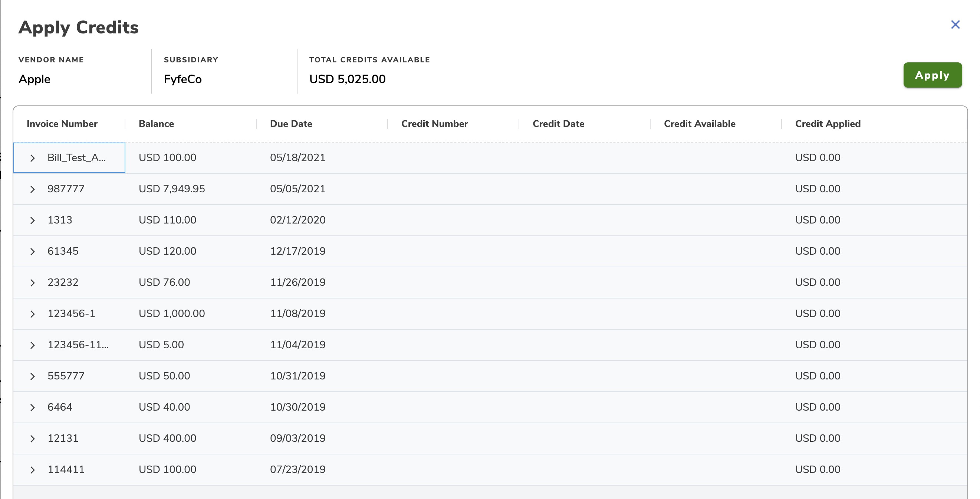980x499 pixels.
Task: Click Credit Applied value for invoice 114411
Action: (818, 470)
